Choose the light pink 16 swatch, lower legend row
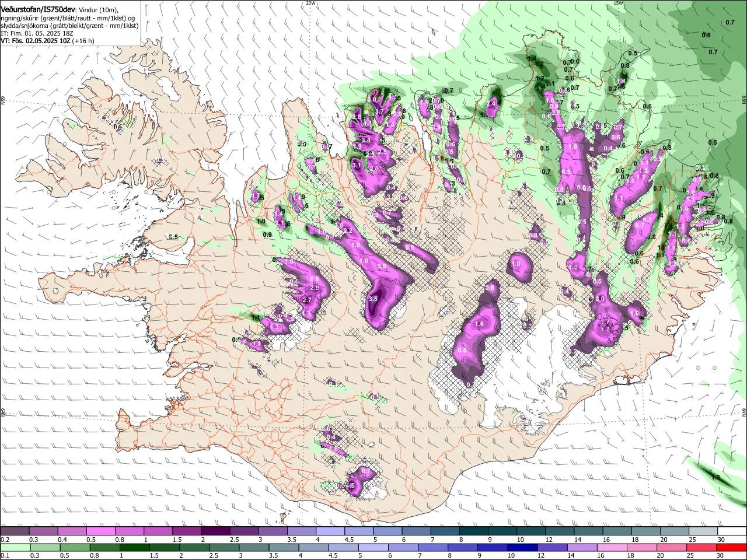 (x=612, y=547)
